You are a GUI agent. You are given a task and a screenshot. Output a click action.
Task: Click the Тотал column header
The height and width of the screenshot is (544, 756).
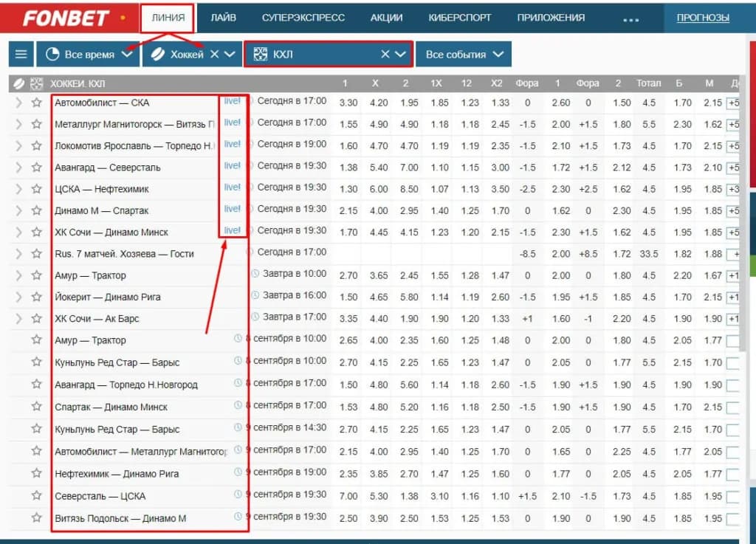pos(648,83)
